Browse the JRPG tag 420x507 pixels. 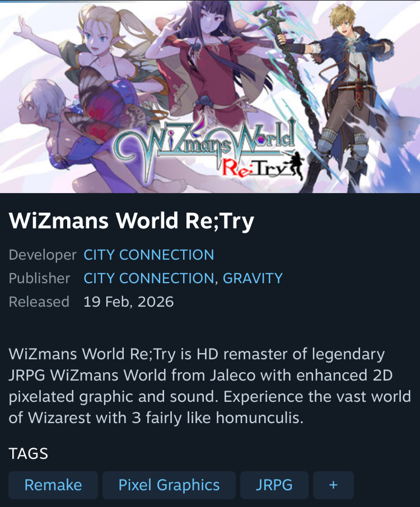tap(274, 485)
